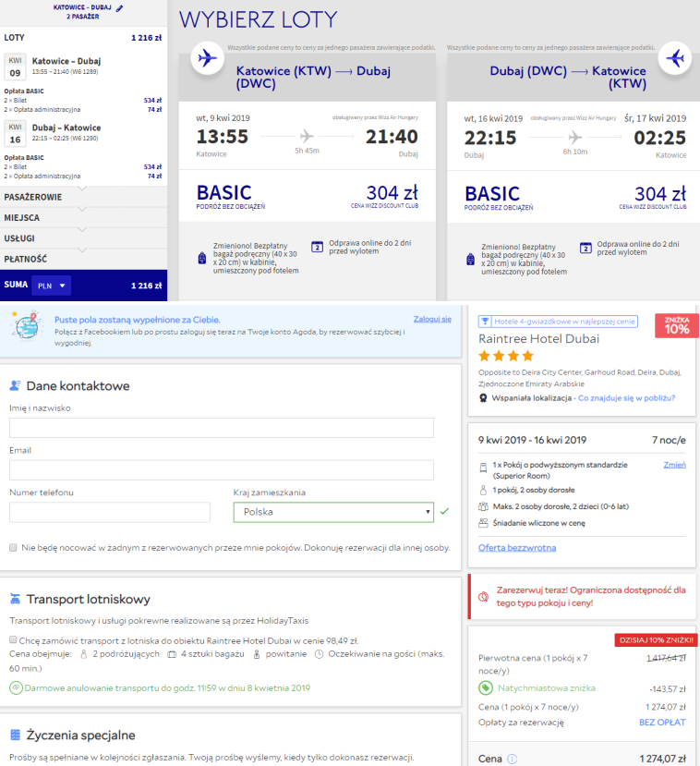Expand the USŁUGI section
The height and width of the screenshot is (766, 700).
[83, 237]
